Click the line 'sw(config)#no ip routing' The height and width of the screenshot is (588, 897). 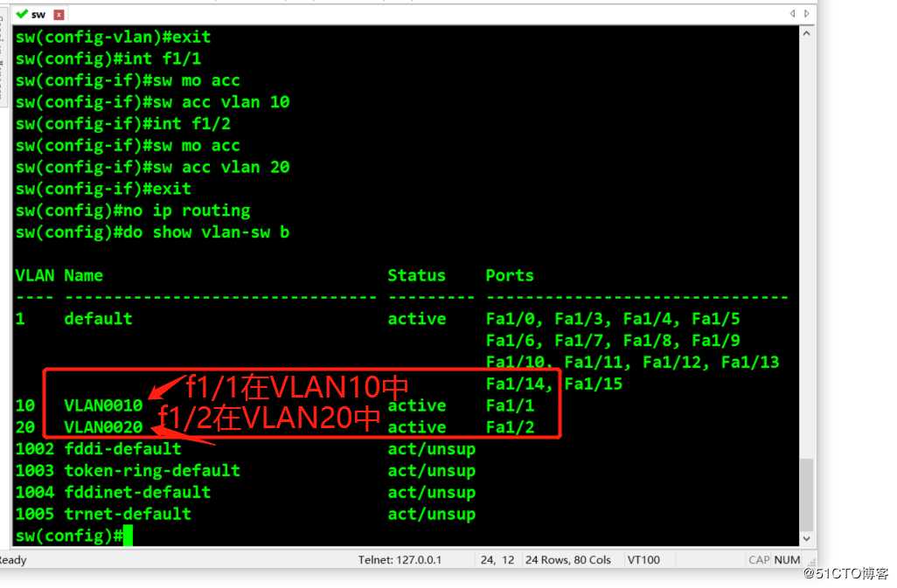pyautogui.click(x=133, y=211)
